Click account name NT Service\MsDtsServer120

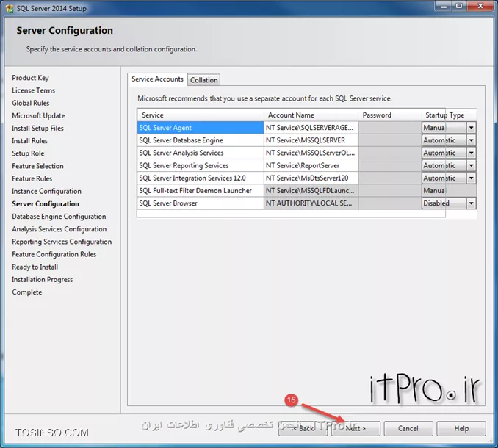pos(311,178)
